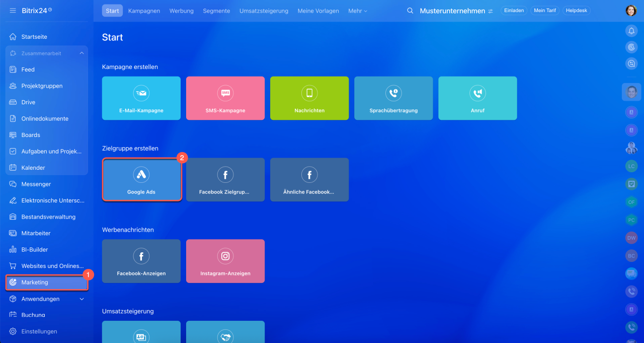Select the Sprachübertragung tile
Image resolution: width=644 pixels, height=343 pixels.
tap(393, 98)
